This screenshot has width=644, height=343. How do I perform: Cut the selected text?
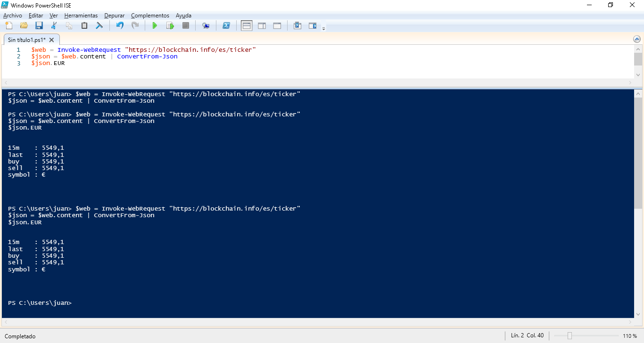click(x=53, y=25)
